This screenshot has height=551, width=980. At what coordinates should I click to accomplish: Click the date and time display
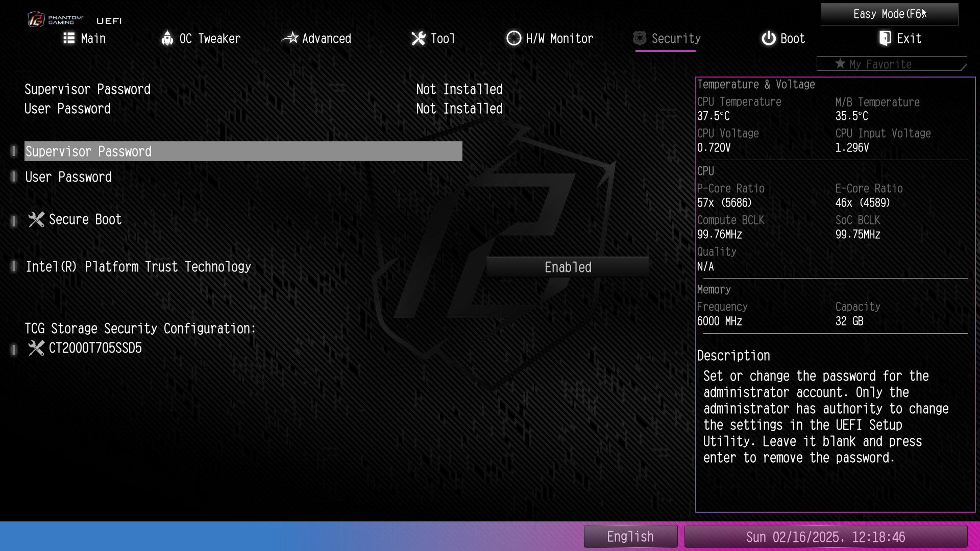(x=825, y=537)
